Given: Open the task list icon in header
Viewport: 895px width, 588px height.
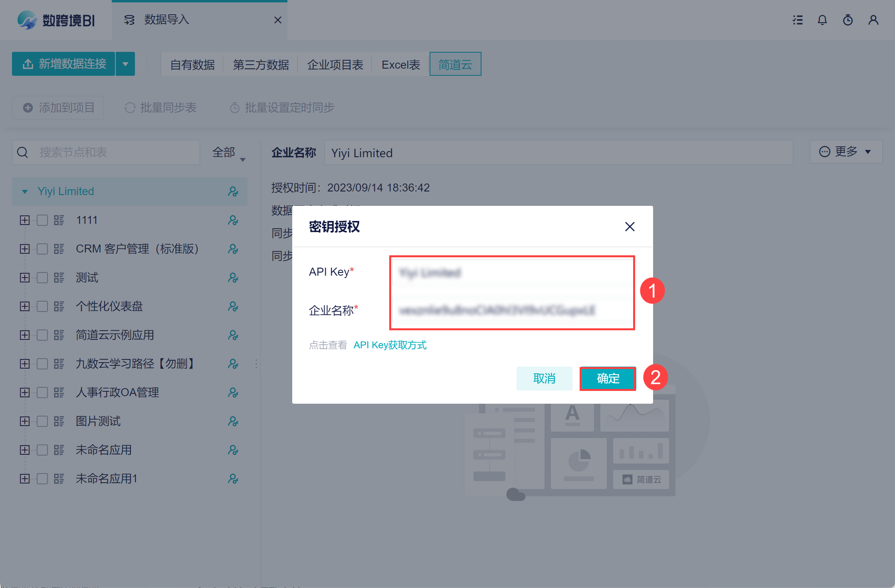Looking at the screenshot, I should pyautogui.click(x=797, y=20).
